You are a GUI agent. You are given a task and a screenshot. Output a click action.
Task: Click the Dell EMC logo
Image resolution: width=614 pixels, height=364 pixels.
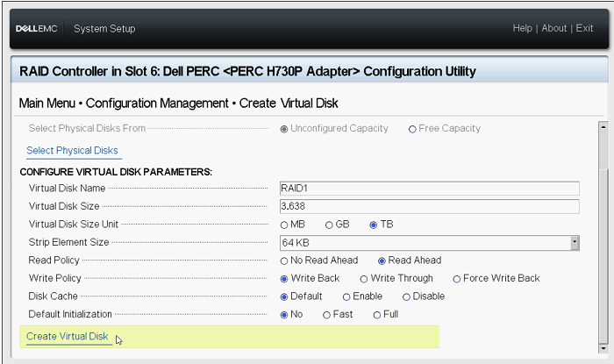(x=37, y=28)
